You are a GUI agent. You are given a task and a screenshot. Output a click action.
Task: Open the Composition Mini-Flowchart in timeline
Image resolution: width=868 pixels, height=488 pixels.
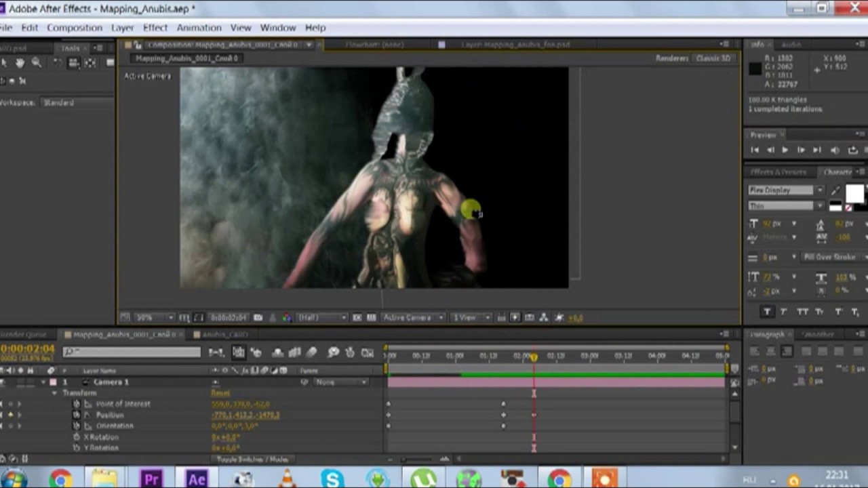[216, 352]
